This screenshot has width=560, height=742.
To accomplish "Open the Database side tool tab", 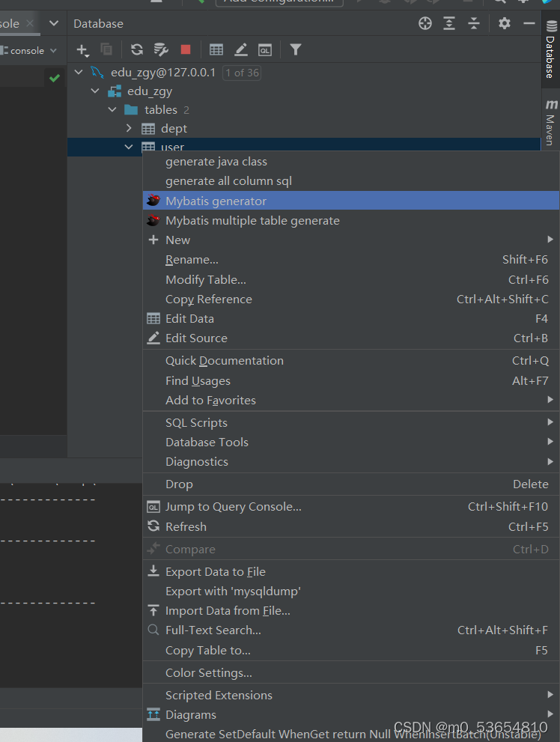I will (550, 49).
